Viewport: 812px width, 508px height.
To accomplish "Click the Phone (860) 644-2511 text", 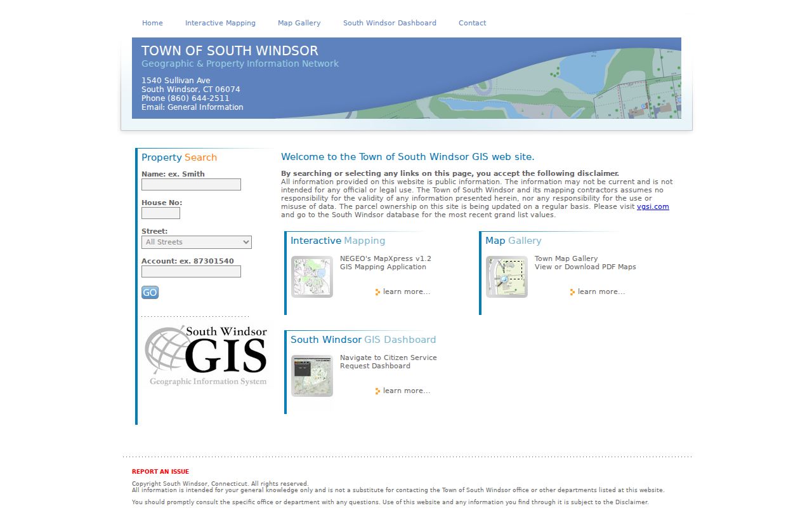I will point(185,98).
